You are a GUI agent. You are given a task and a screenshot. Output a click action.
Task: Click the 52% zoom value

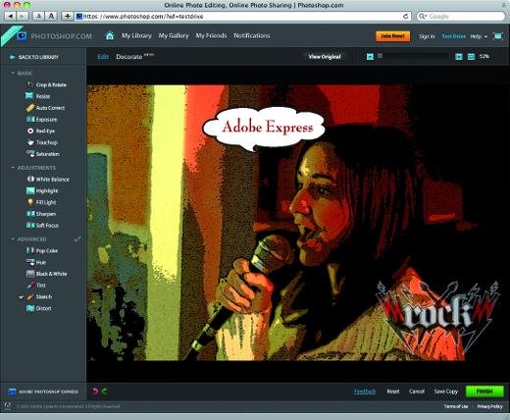tap(484, 57)
